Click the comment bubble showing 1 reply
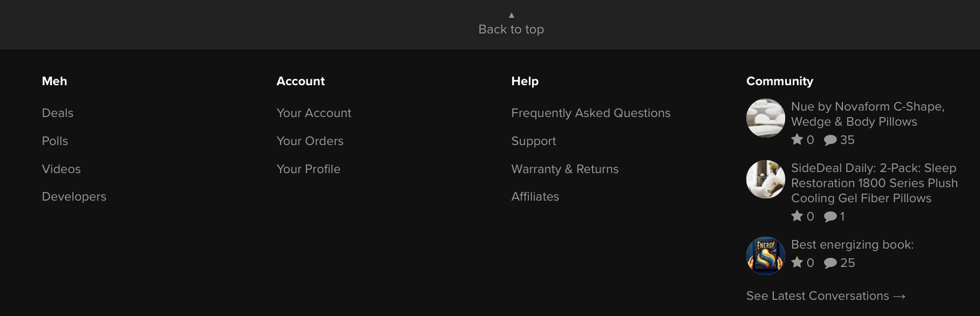This screenshot has height=316, width=980. point(830,217)
